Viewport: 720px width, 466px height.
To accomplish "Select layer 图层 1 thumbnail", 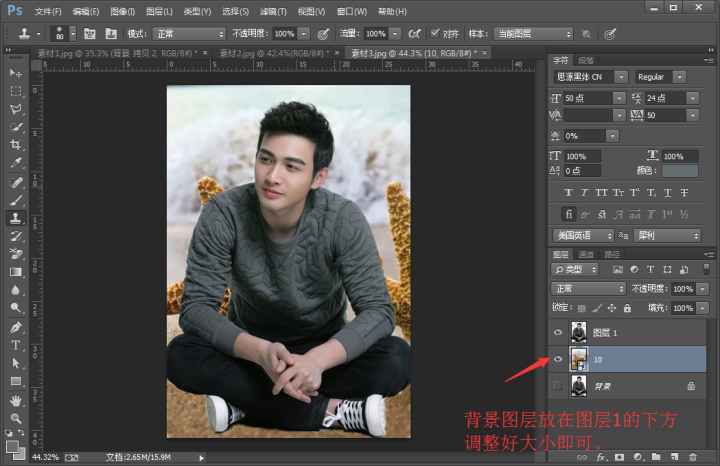I will point(578,332).
